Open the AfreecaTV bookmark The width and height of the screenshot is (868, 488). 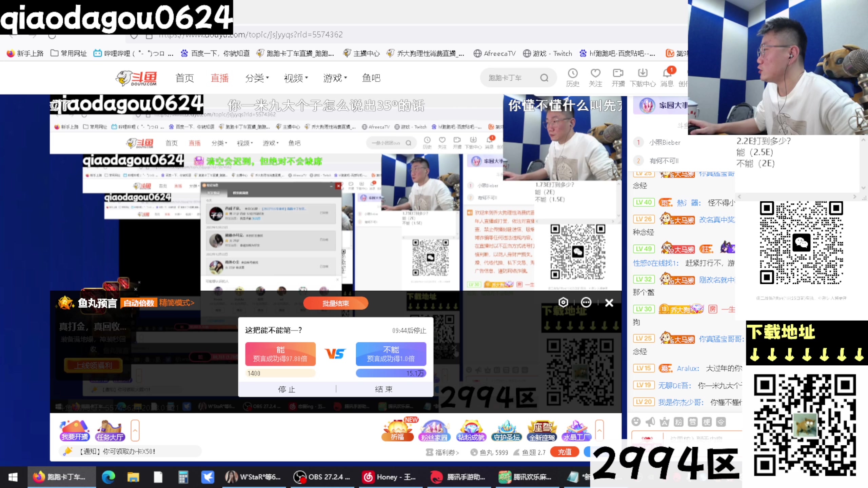click(x=495, y=53)
